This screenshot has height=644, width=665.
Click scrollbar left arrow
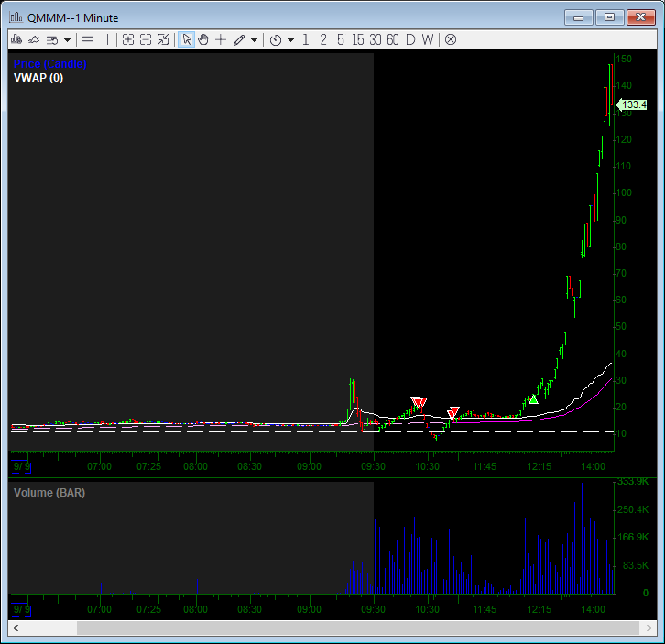[16, 628]
